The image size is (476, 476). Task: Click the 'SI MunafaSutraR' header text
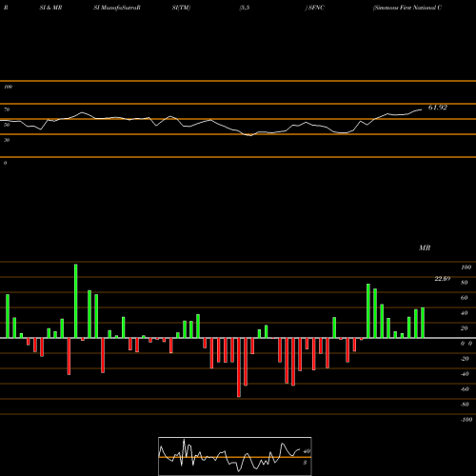[x=117, y=8]
